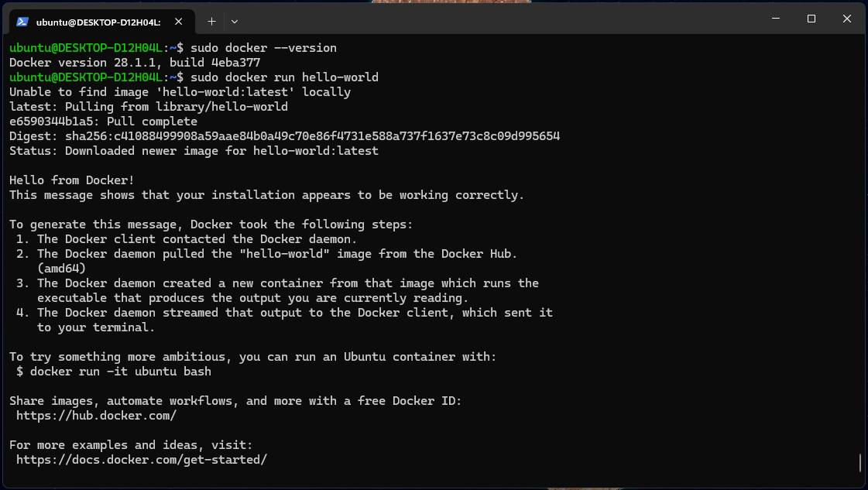Close the terminal window
Screen dimensions: 868x490
point(846,19)
